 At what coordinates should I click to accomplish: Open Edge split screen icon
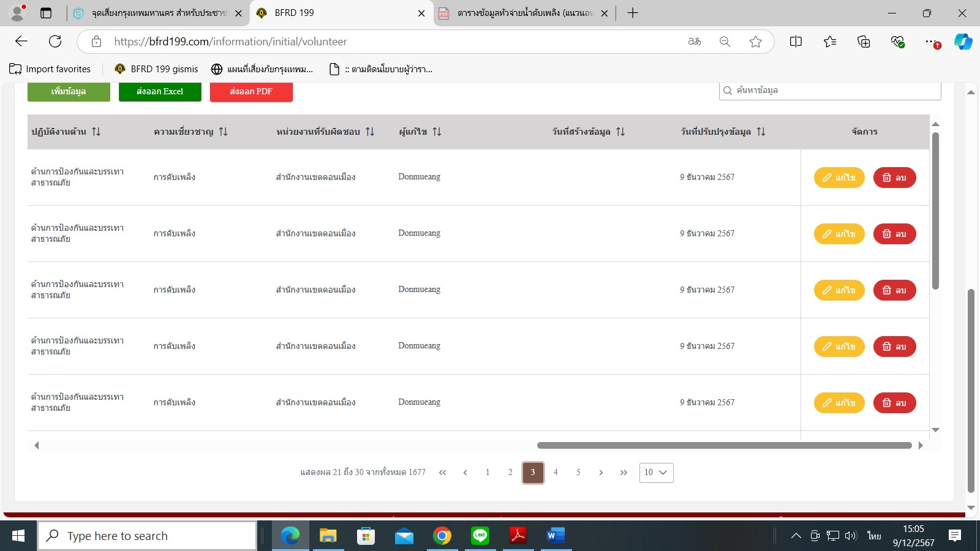coord(796,42)
